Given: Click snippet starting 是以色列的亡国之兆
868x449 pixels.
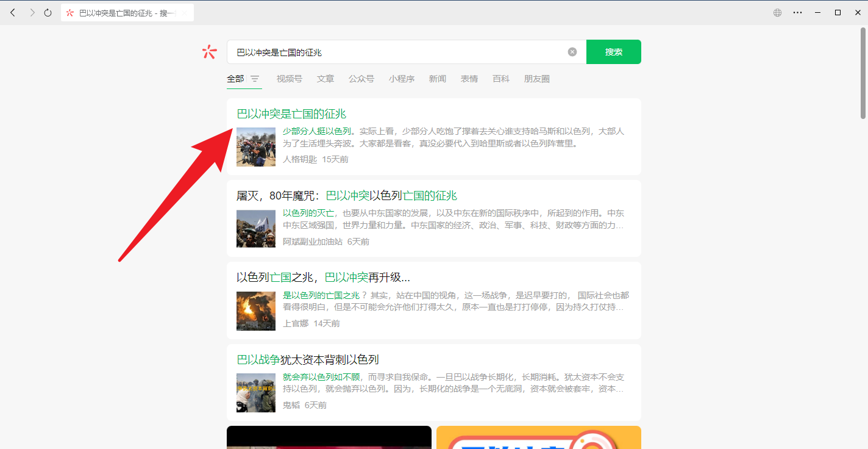Looking at the screenshot, I should click(456, 301).
